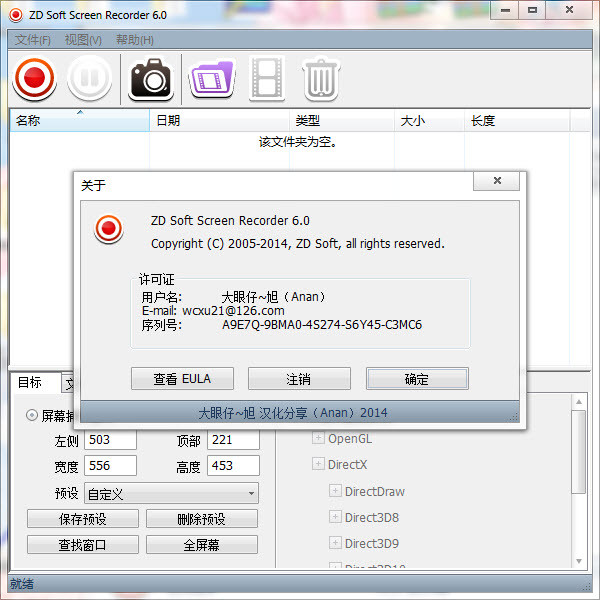The image size is (600, 600).
Task: Click Copyright (C) 2005-2014 text line
Action: [x=298, y=244]
